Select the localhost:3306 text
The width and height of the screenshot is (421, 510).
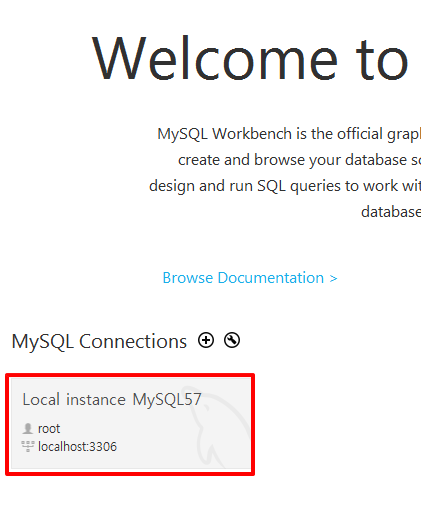point(77,447)
